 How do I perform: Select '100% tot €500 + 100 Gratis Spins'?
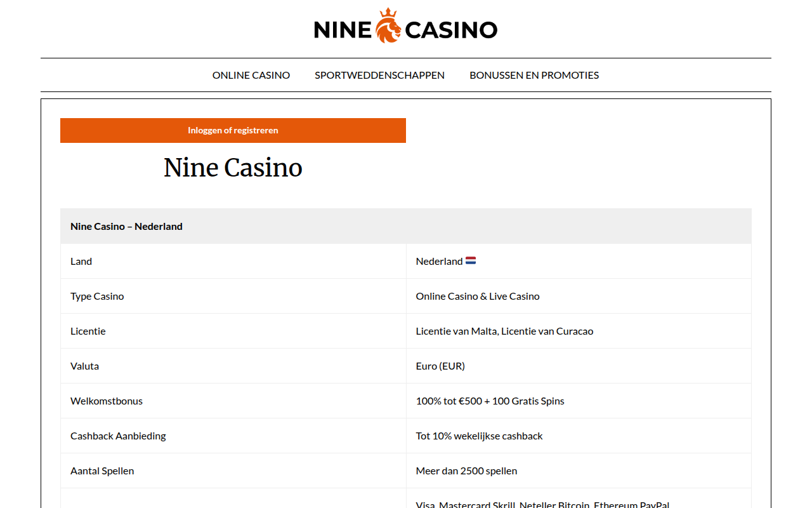pos(490,401)
